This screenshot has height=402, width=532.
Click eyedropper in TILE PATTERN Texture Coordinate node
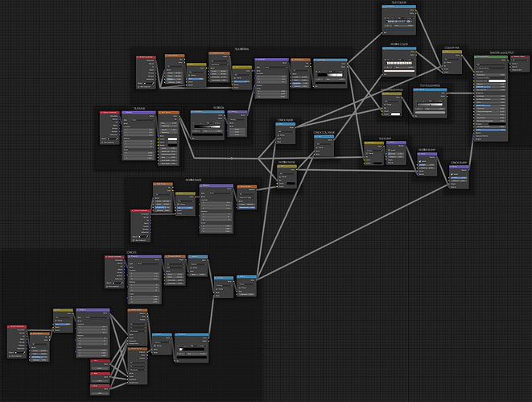[153, 83]
